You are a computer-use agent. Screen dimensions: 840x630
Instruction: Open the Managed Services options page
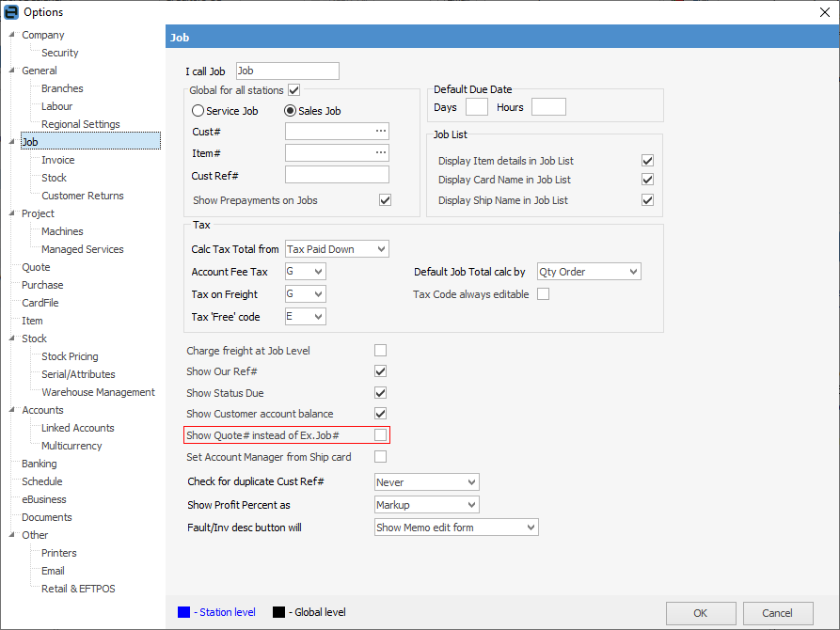(82, 249)
